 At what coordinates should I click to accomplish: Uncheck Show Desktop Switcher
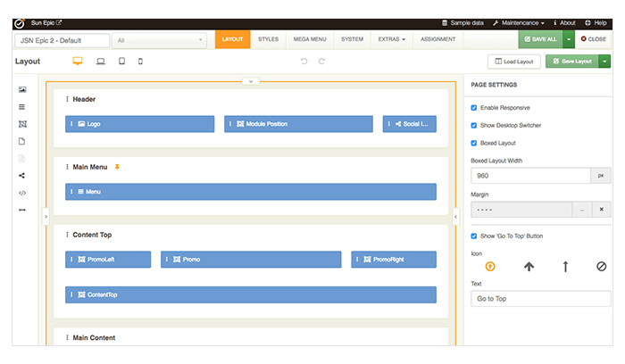(474, 125)
